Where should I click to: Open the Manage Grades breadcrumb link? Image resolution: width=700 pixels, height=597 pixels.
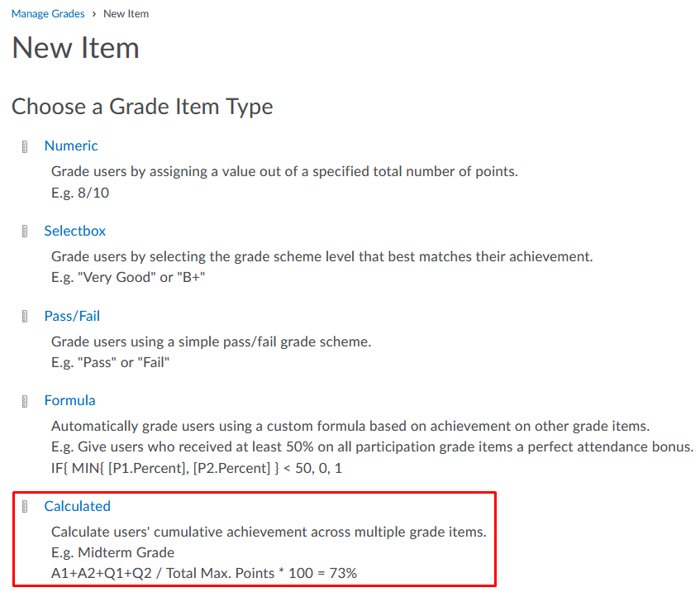coord(47,14)
